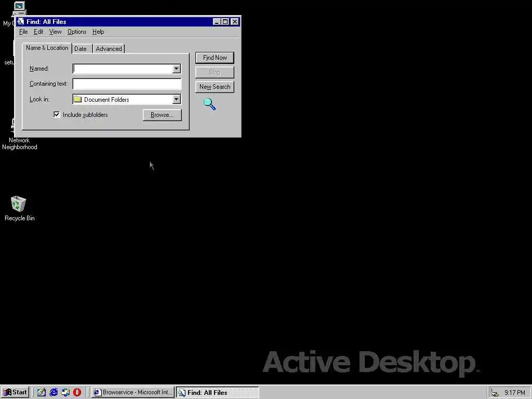
Task: Click the system tray connection icon
Action: click(x=495, y=393)
